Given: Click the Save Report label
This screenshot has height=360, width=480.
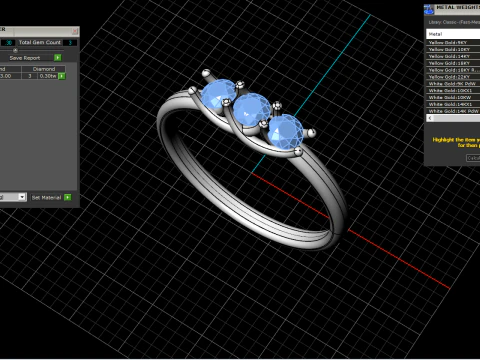Looking at the screenshot, I should [x=25, y=58].
